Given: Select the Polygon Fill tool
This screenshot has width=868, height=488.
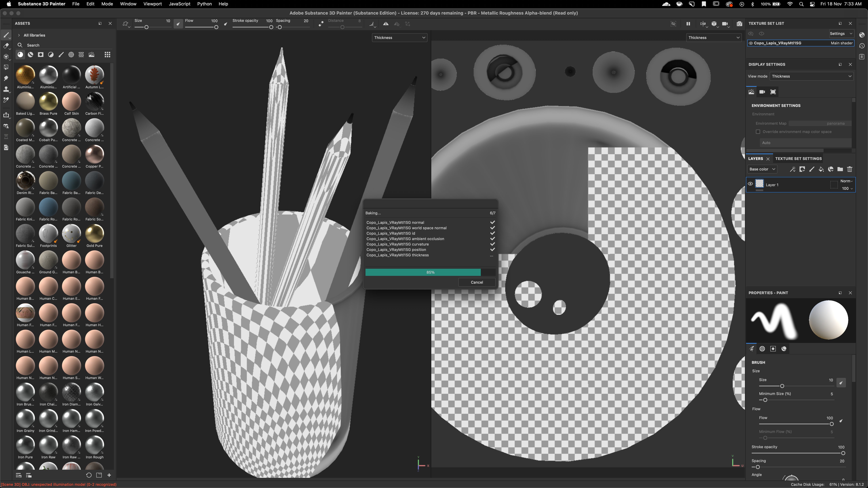Looking at the screenshot, I should coord(6,67).
